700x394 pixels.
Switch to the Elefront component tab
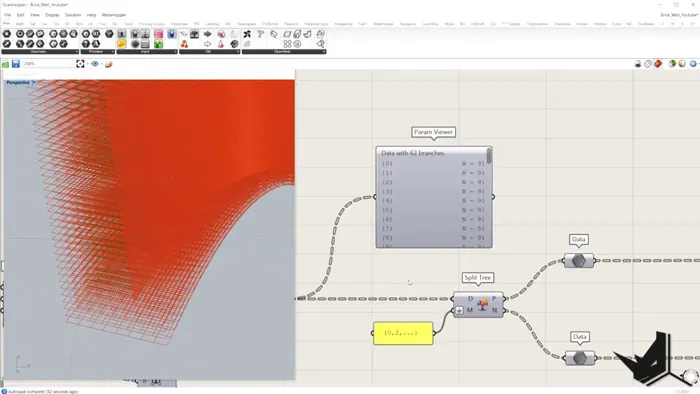(477, 24)
